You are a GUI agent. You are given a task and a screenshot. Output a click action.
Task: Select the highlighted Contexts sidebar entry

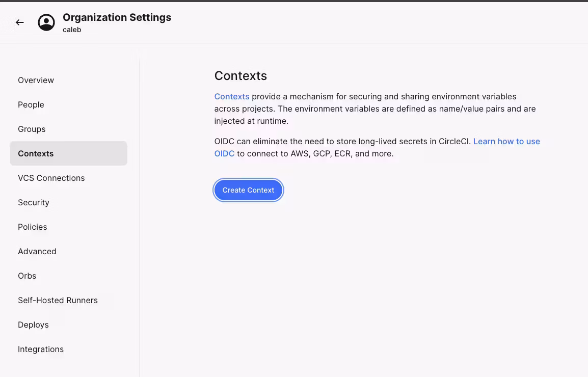coord(36,153)
